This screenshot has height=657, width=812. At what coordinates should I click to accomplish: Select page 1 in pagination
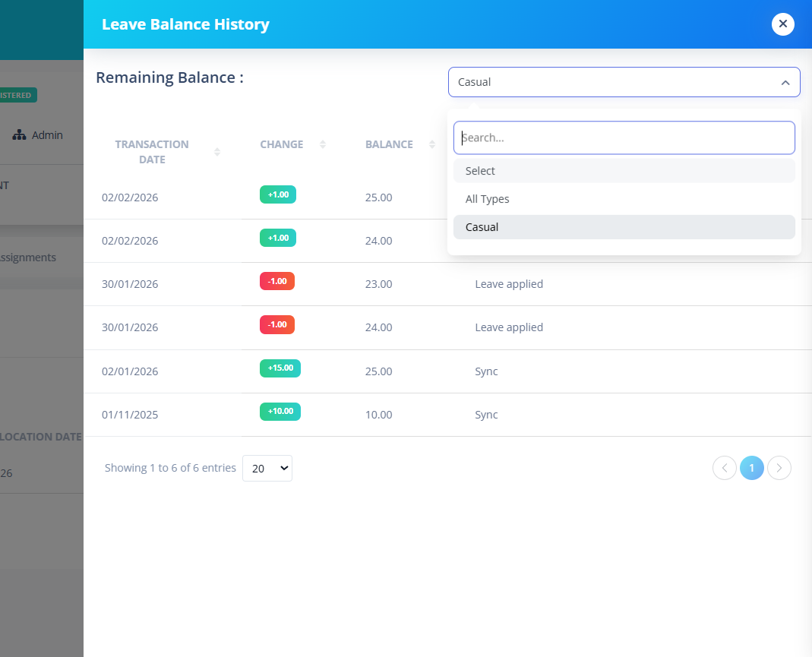coord(751,468)
